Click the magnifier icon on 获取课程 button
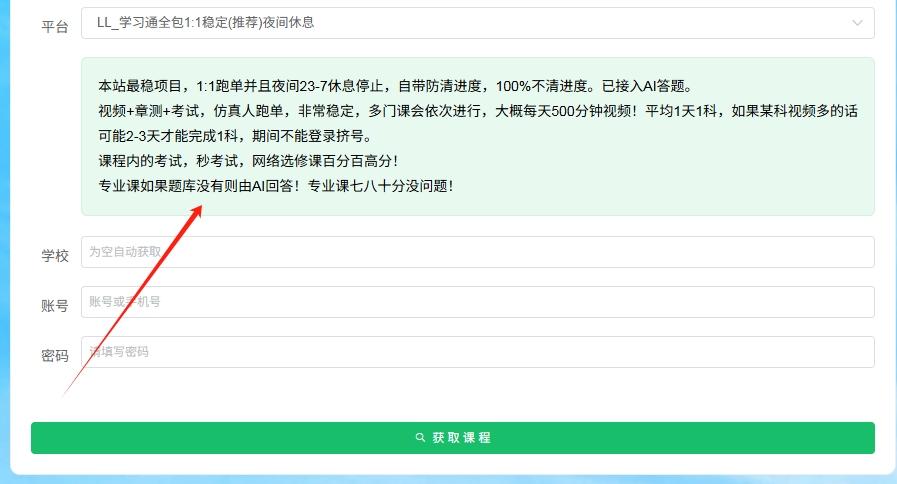Viewport: 897px width, 484px height. click(421, 438)
